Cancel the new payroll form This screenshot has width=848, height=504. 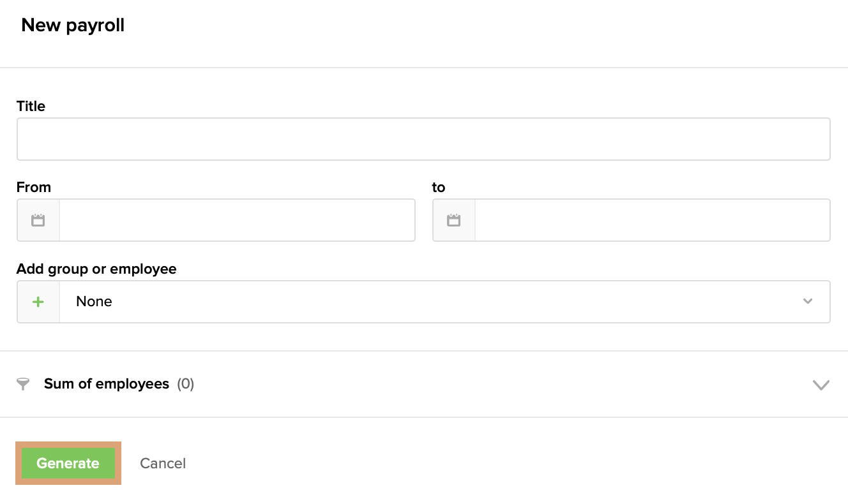point(163,464)
